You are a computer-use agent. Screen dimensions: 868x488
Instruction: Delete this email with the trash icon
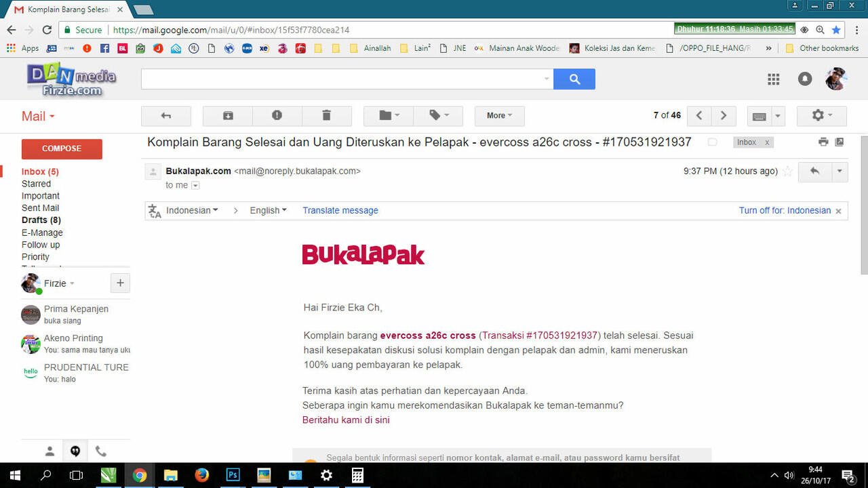326,116
